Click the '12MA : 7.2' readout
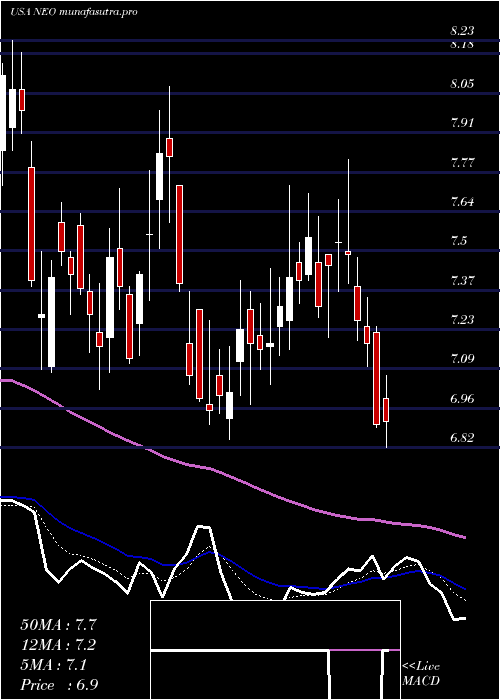The image size is (500, 700). coord(58,644)
